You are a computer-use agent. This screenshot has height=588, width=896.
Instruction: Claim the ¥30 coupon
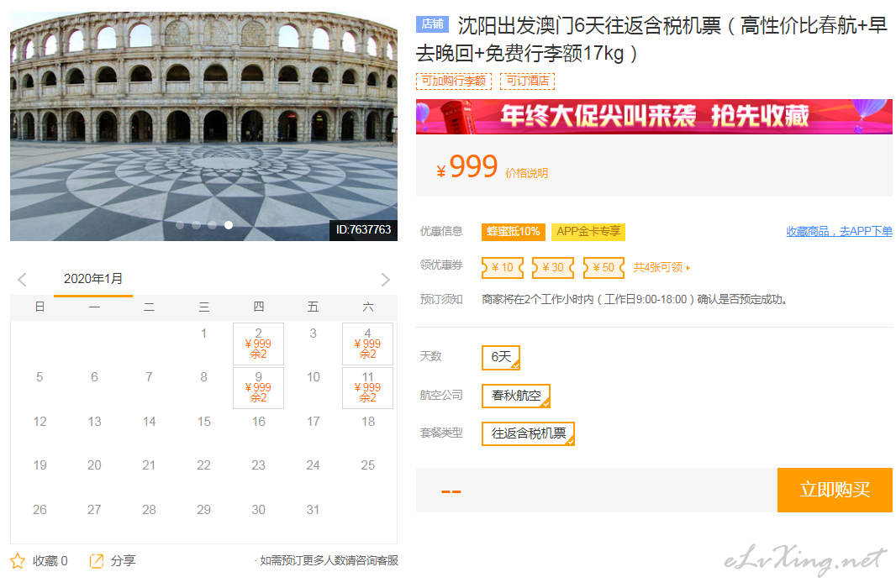[552, 267]
